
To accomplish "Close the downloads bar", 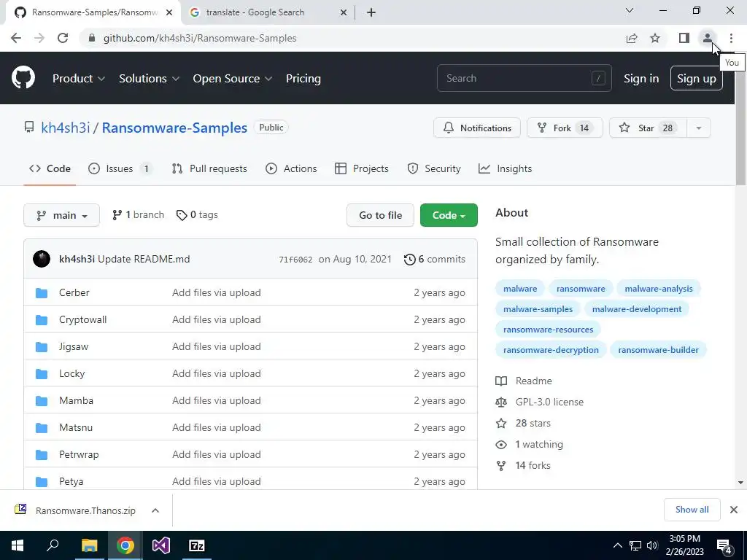I will 734,510.
